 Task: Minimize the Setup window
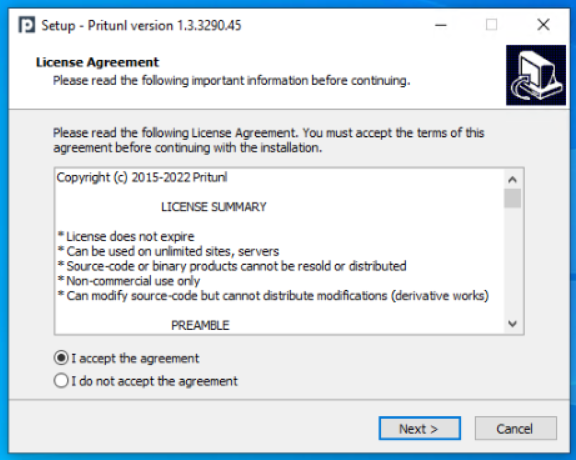[441, 25]
